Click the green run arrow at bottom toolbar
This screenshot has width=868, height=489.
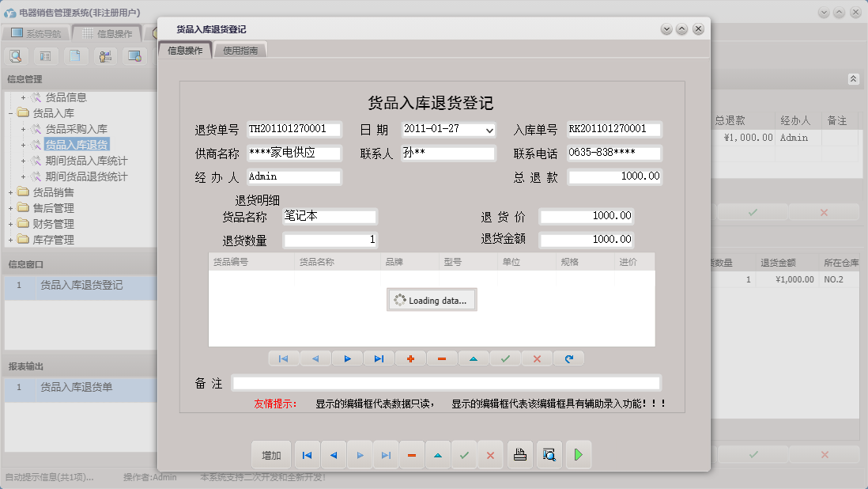coord(578,455)
